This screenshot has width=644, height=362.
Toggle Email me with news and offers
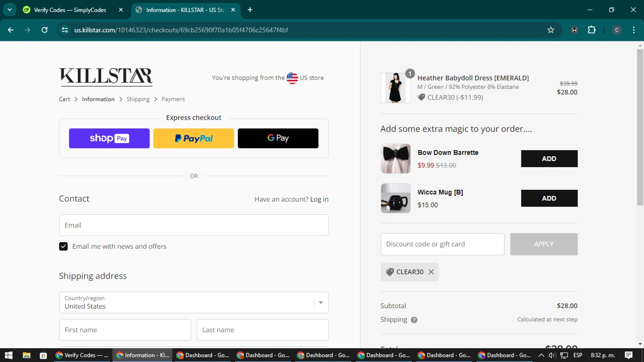(63, 246)
